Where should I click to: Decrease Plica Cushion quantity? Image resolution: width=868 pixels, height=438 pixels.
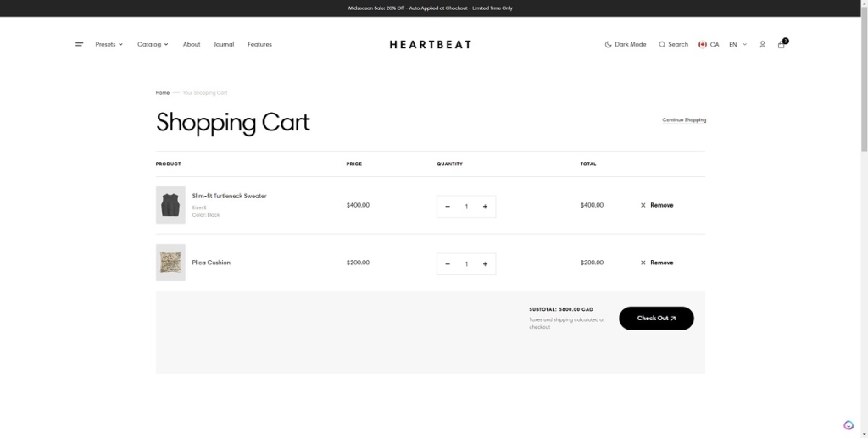448,263
